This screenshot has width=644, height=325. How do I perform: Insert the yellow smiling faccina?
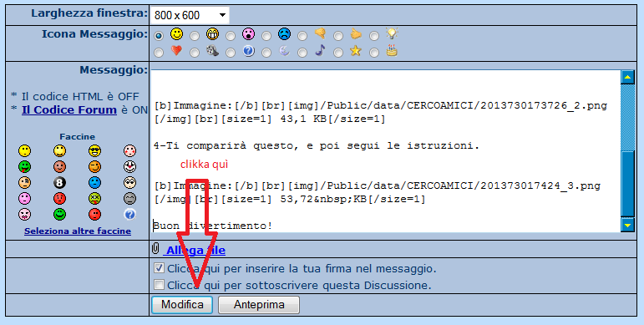click(59, 150)
